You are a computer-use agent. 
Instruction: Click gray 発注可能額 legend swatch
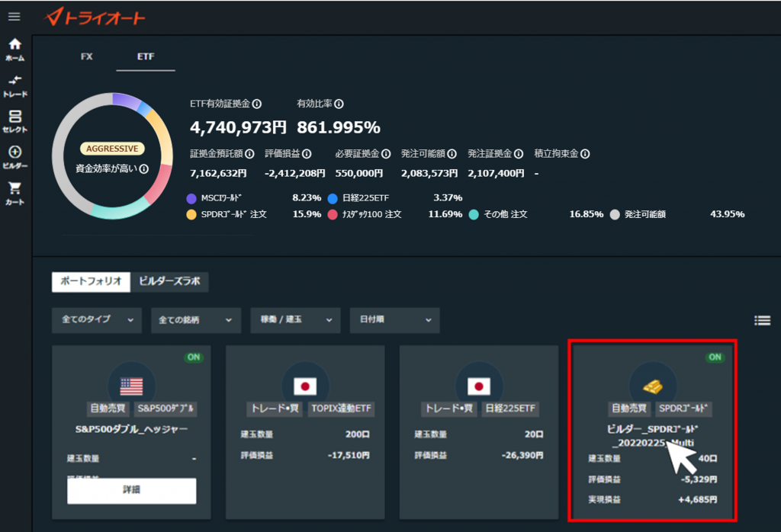(615, 214)
